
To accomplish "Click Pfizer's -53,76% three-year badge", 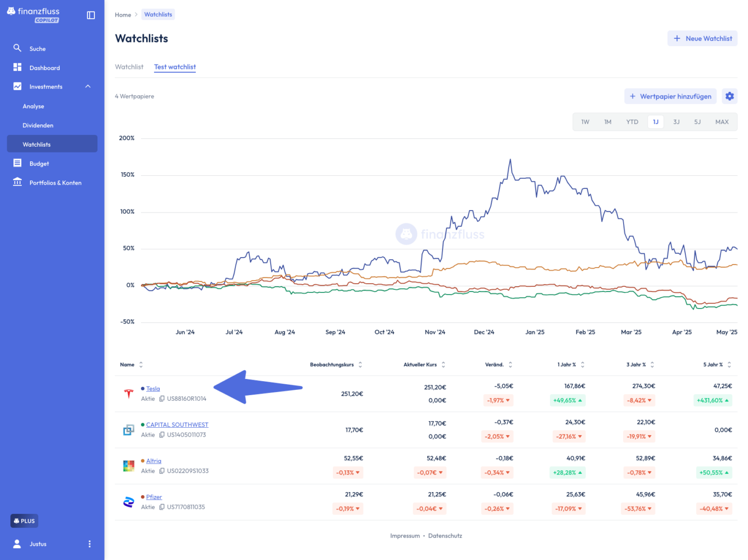I will click(x=638, y=509).
